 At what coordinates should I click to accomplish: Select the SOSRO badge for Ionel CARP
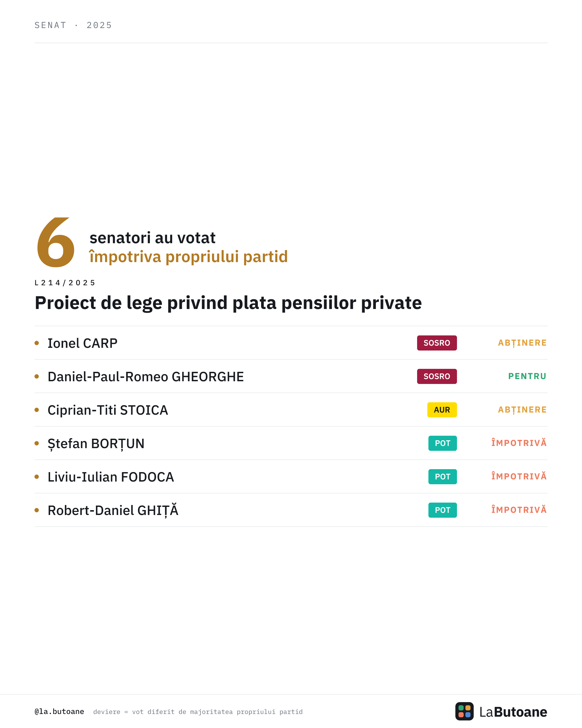[437, 343]
